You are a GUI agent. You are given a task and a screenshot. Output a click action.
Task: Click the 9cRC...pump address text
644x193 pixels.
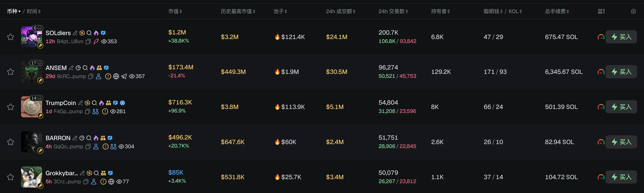(x=71, y=76)
